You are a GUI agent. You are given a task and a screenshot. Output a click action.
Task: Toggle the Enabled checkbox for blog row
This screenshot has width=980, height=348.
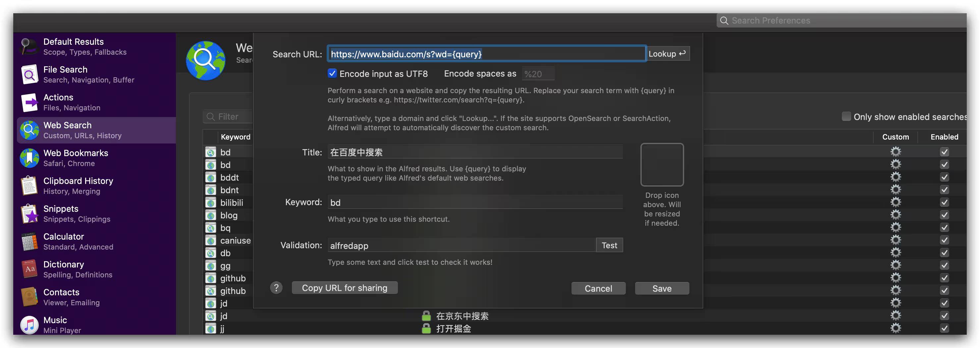pyautogui.click(x=944, y=215)
